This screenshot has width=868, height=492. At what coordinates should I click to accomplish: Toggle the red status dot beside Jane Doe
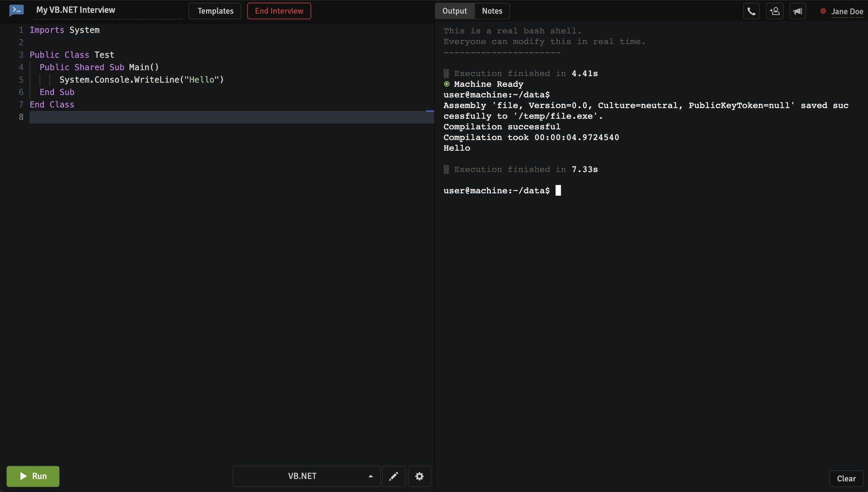pyautogui.click(x=823, y=11)
